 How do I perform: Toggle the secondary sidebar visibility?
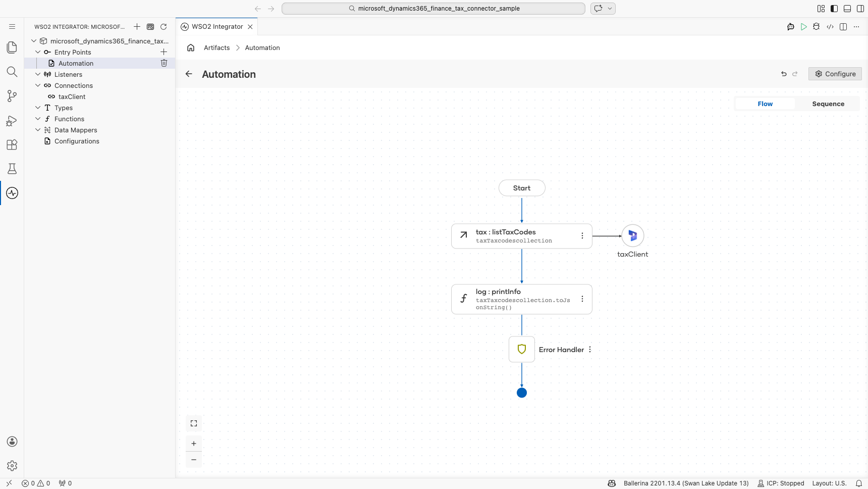click(x=860, y=9)
